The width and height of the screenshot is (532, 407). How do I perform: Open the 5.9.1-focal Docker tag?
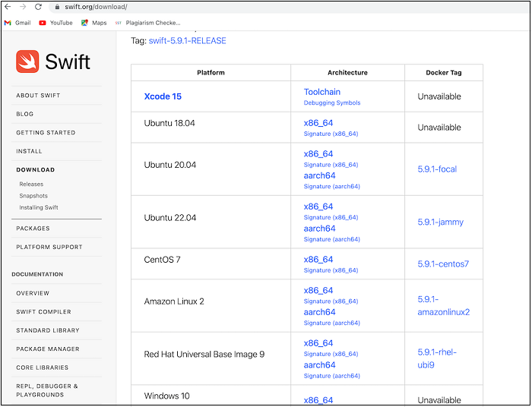[437, 169]
